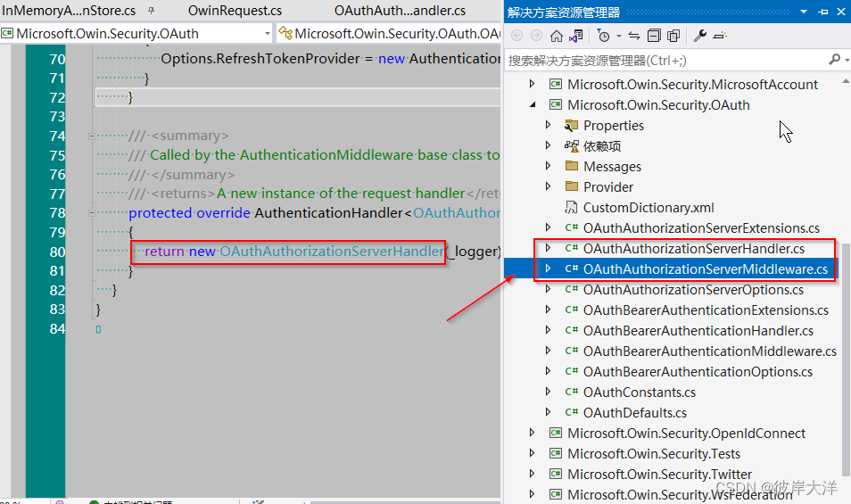
Task: Select OAuthBearerAuthenticationHandler.cs
Action: [698, 331]
